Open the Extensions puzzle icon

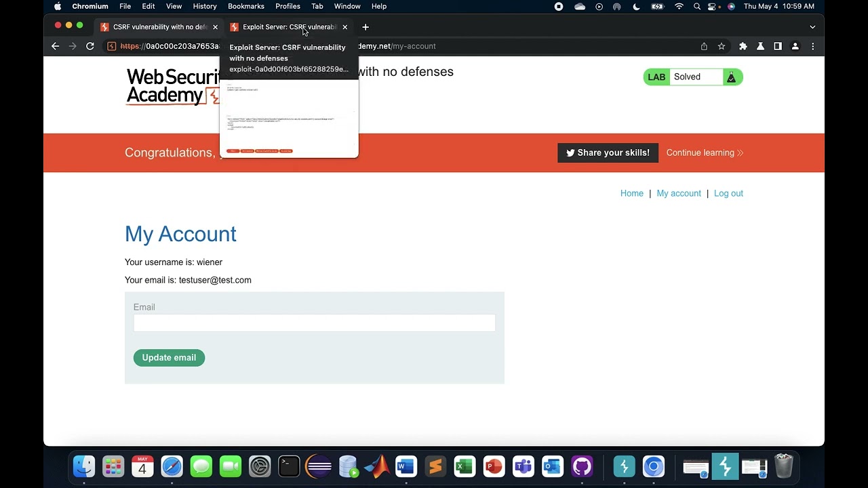click(743, 46)
